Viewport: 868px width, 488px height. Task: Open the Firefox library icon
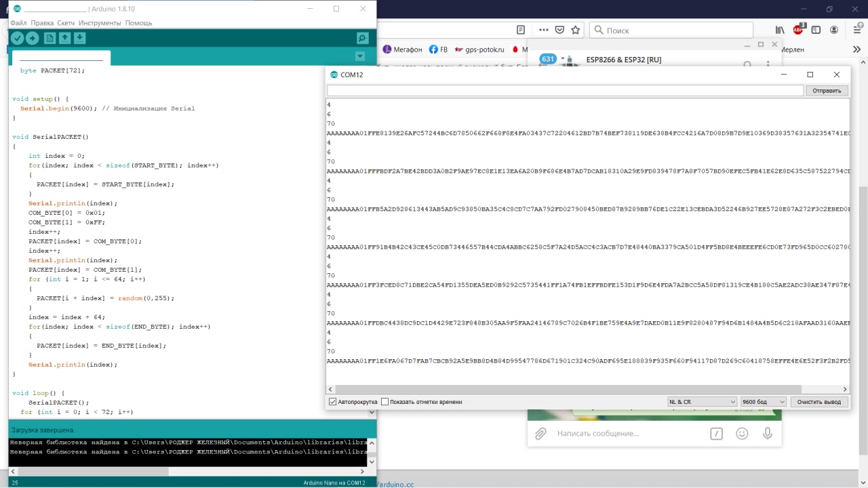click(780, 30)
